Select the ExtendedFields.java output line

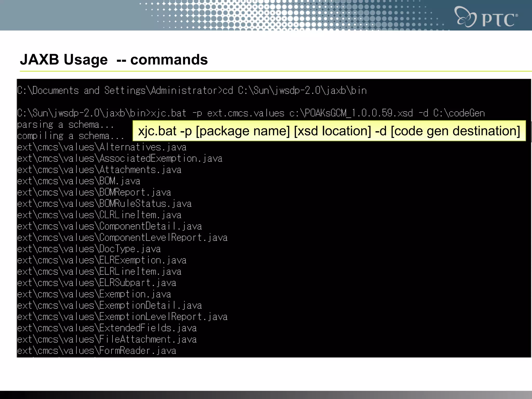(107, 328)
